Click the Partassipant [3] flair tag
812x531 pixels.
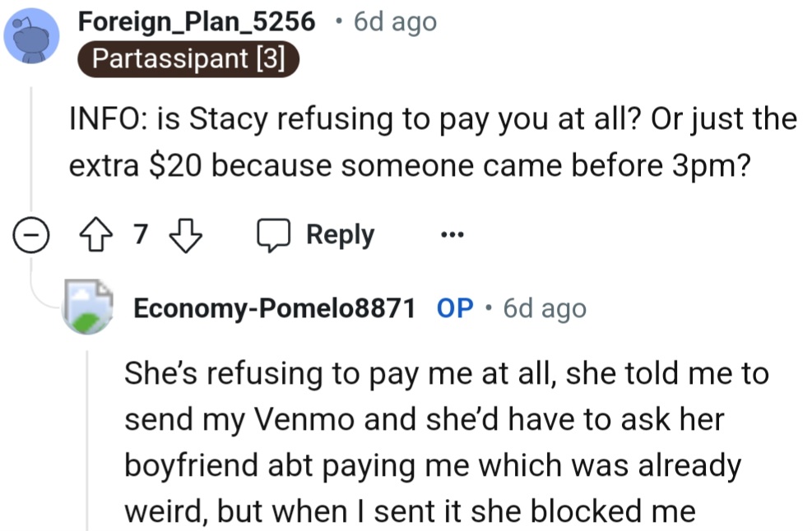188,58
